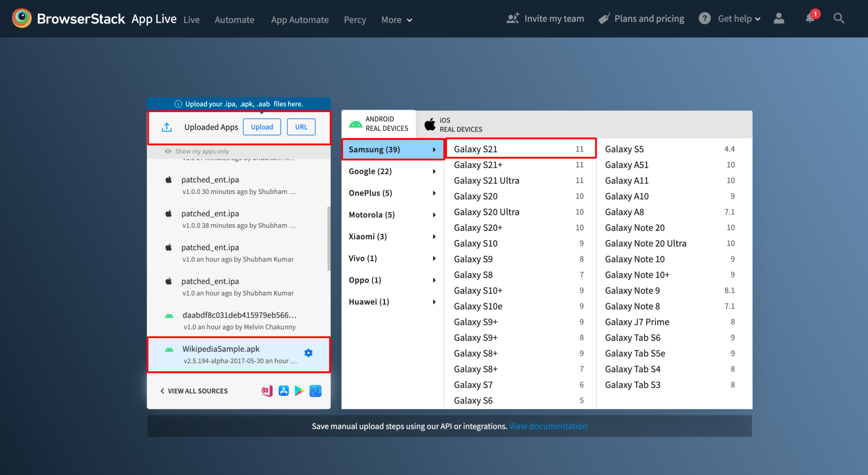Open the search icon in the top bar
This screenshot has height=475, width=868.
point(839,18)
